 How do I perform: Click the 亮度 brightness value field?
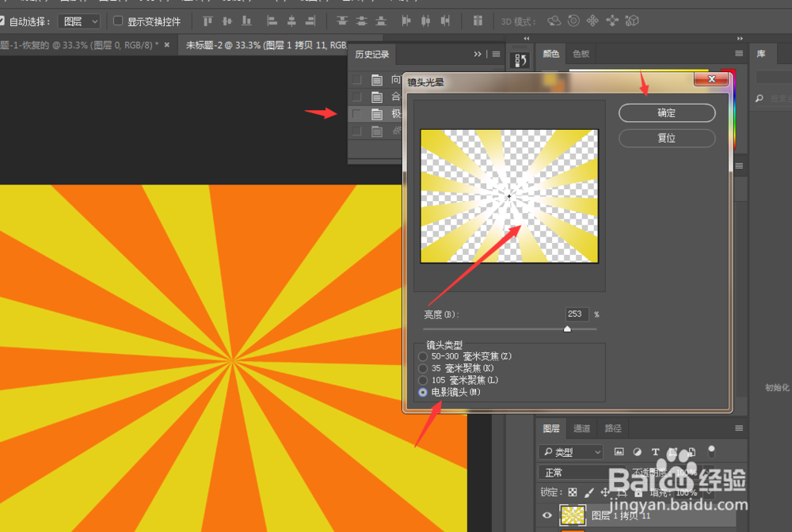pyautogui.click(x=577, y=314)
